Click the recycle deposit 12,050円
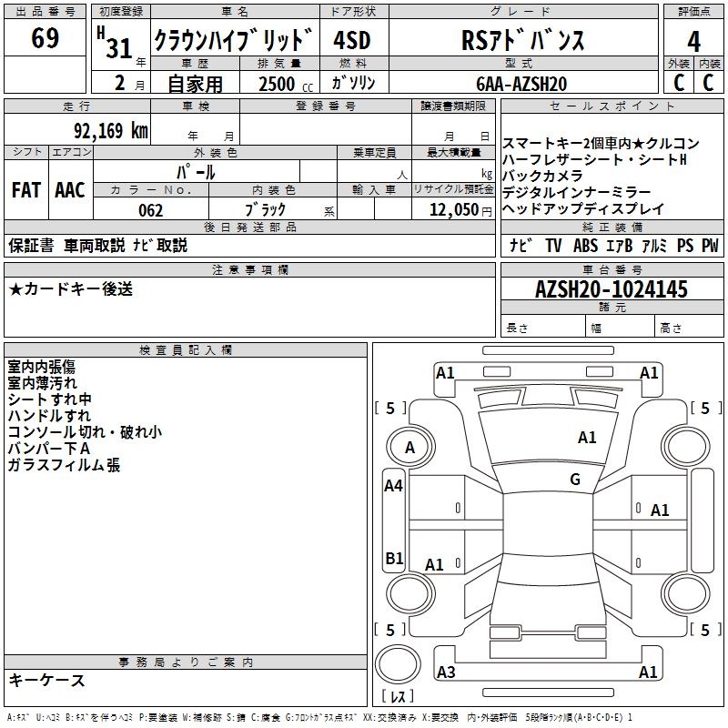Image resolution: width=728 pixels, height=728 pixels. (460, 210)
